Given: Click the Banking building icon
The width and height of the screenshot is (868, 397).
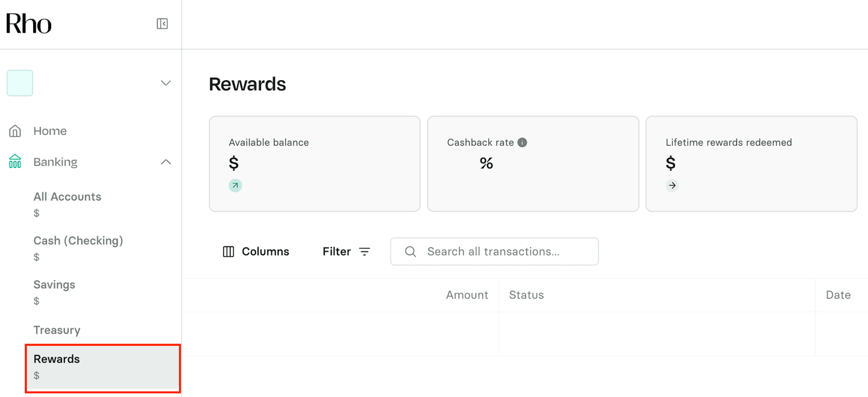Looking at the screenshot, I should 15,161.
